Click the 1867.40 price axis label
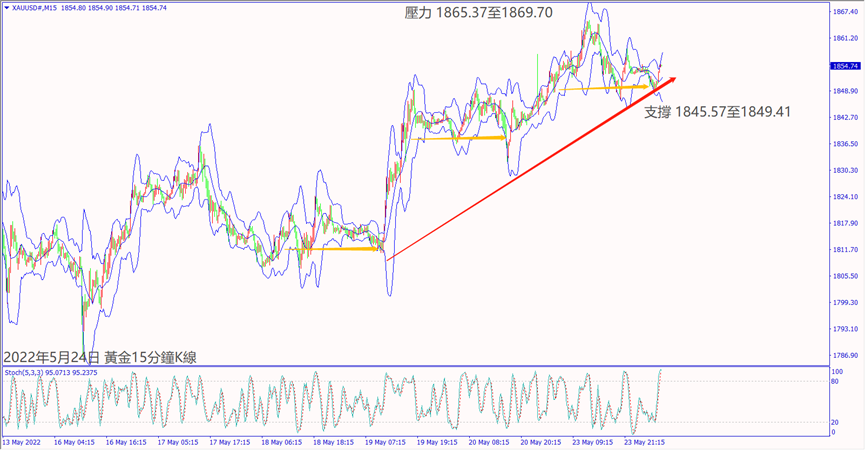This screenshot has width=865, height=450. tap(844, 12)
